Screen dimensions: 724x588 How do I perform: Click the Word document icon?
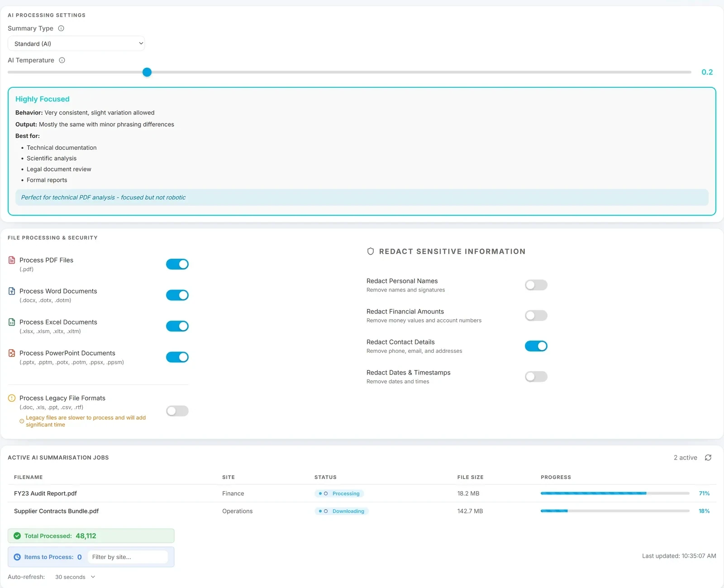tap(12, 291)
